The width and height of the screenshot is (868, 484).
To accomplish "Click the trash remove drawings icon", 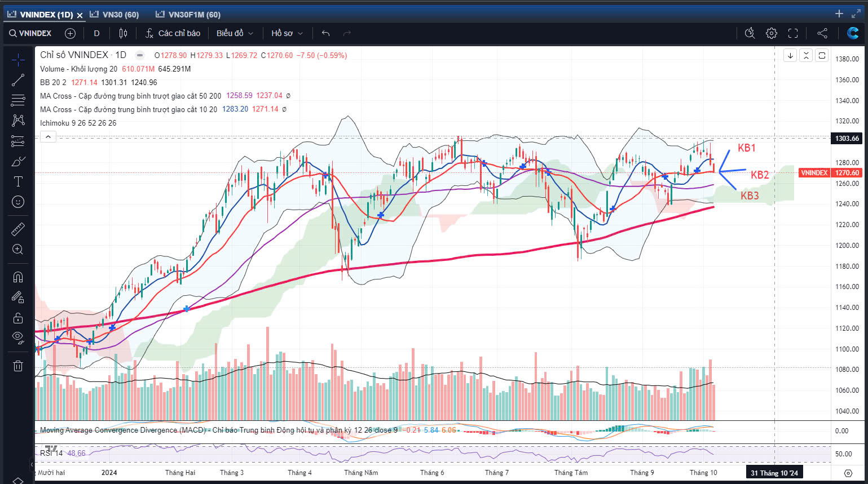I will pos(18,366).
